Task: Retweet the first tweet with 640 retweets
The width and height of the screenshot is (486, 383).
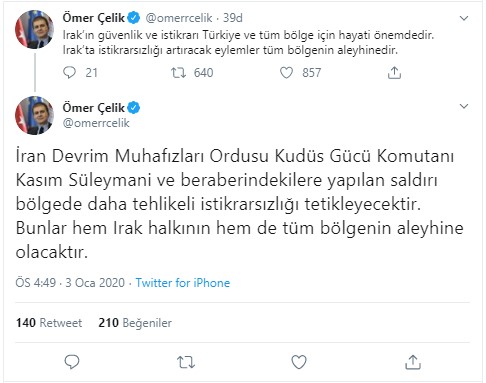Action: (178, 73)
